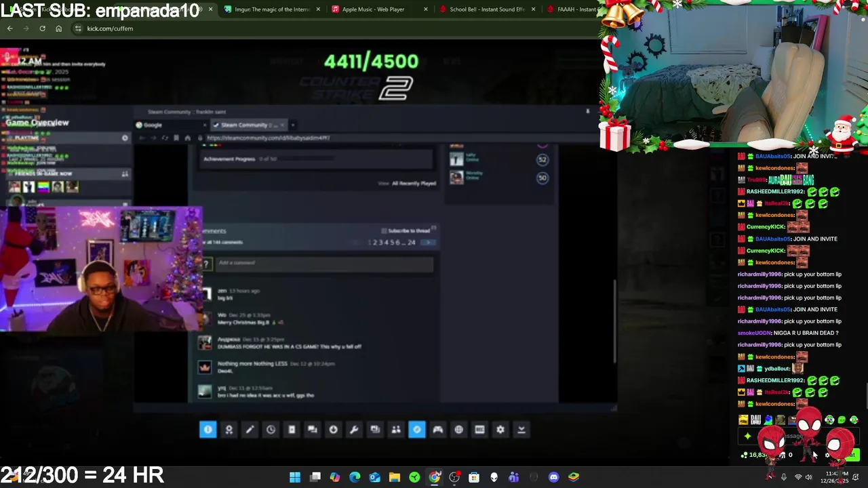
Task: Open friend row with level 52 badge
Action: [x=500, y=159]
